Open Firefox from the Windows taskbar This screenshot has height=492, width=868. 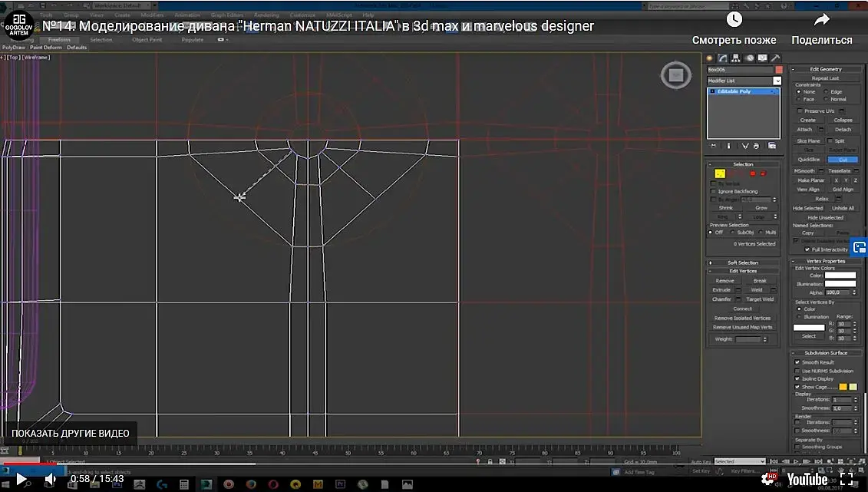[x=251, y=484]
